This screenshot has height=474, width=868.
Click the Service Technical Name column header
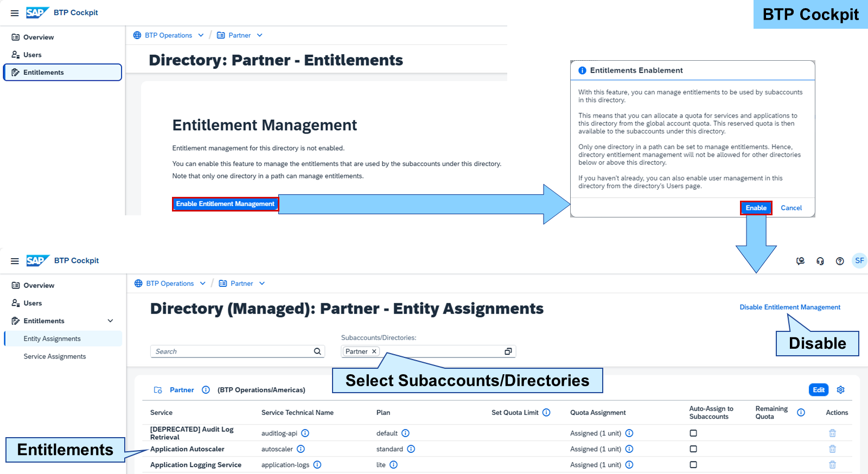[297, 413]
